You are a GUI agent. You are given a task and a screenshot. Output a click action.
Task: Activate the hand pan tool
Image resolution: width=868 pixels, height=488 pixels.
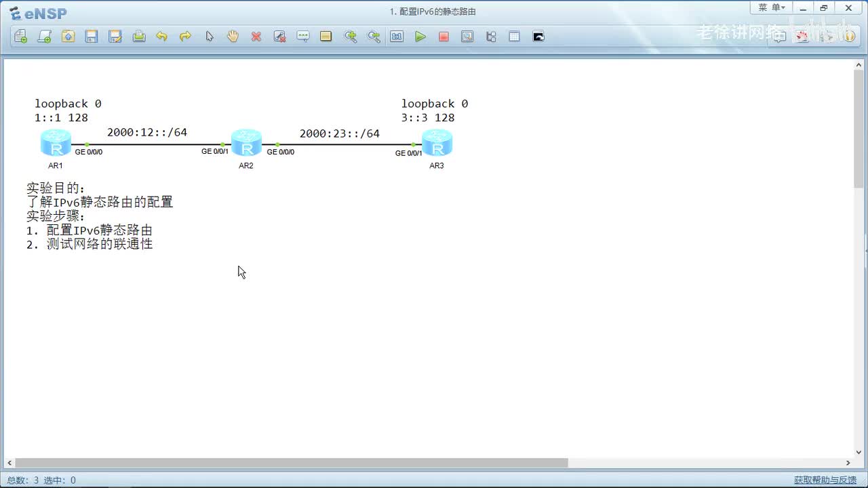click(x=233, y=37)
